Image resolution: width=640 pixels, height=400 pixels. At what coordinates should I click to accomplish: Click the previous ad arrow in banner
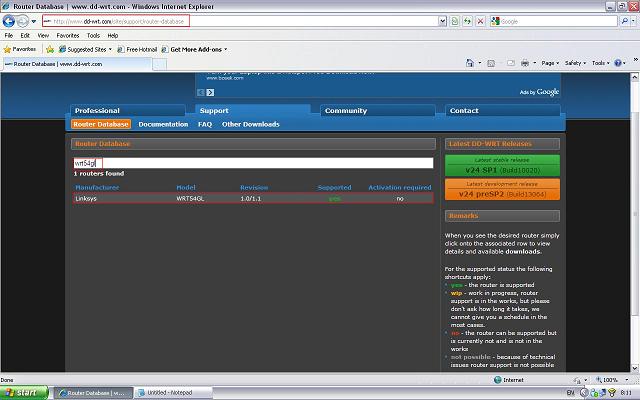click(x=200, y=93)
